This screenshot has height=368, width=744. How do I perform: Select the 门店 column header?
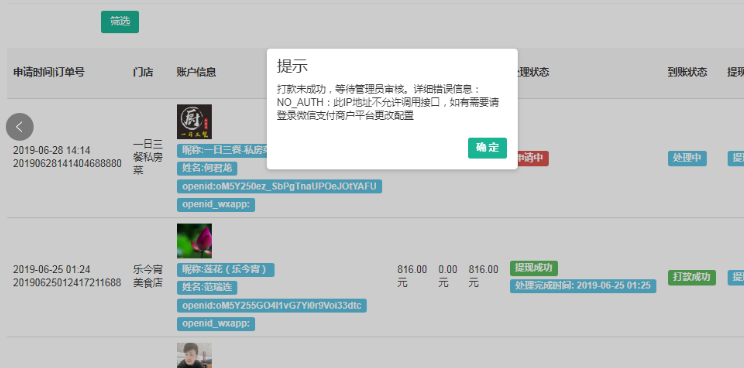click(x=143, y=73)
